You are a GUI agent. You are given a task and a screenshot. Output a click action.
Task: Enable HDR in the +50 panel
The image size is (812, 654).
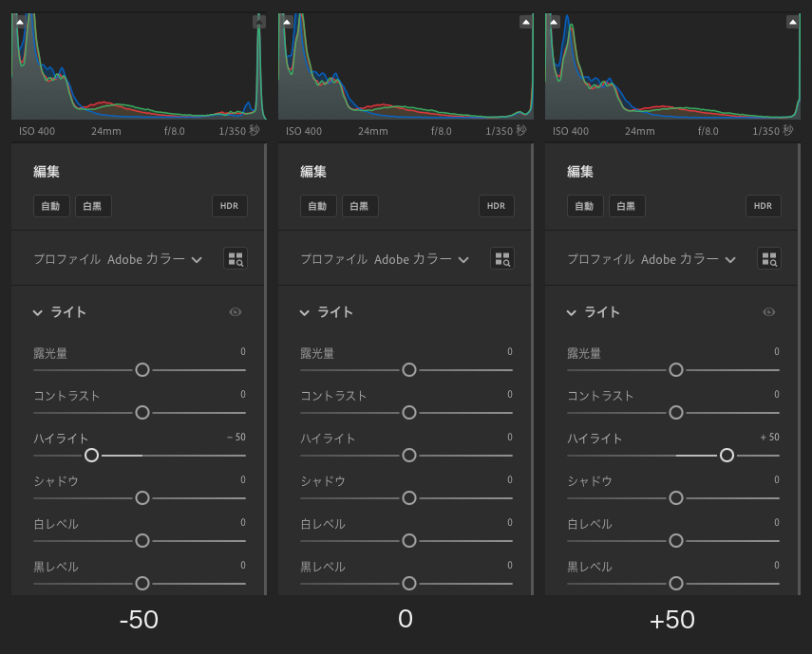click(764, 206)
